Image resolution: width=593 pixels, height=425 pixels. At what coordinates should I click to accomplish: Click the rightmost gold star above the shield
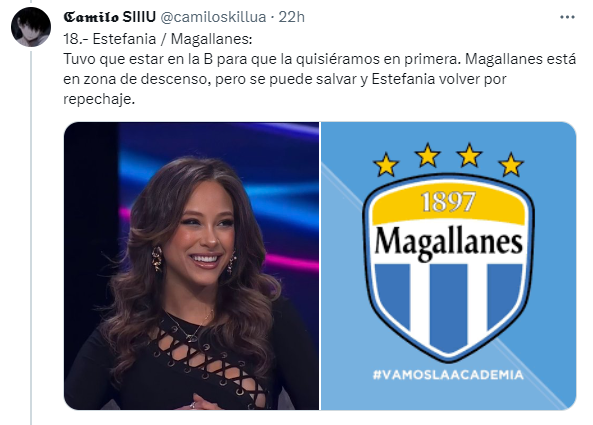[511, 164]
